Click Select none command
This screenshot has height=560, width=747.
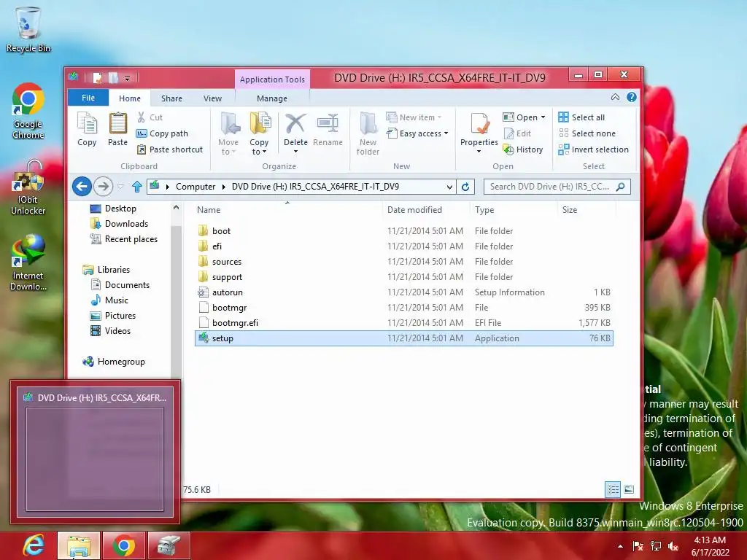pyautogui.click(x=587, y=133)
